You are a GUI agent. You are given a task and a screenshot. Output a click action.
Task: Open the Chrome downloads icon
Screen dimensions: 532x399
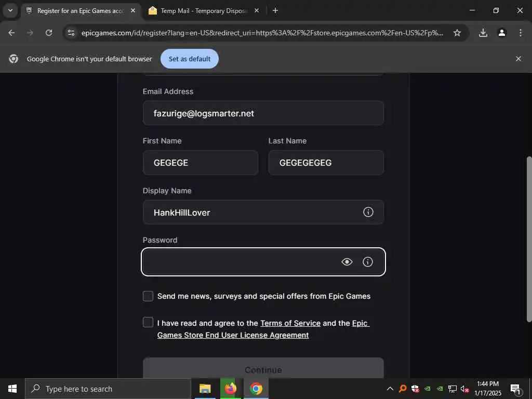pos(483,33)
